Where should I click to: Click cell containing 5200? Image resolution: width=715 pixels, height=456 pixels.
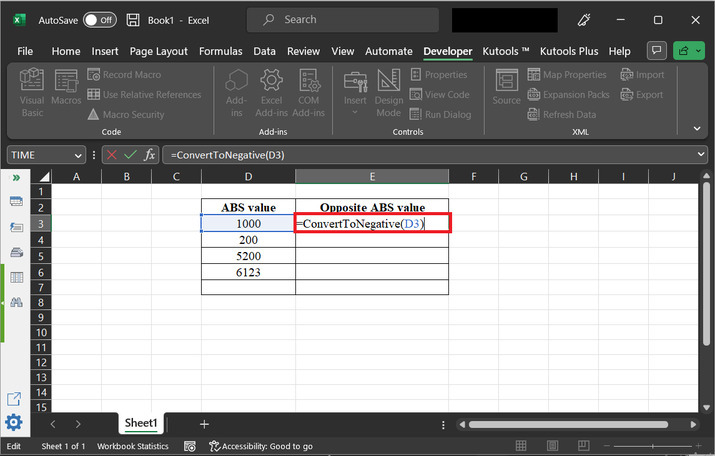pos(249,256)
